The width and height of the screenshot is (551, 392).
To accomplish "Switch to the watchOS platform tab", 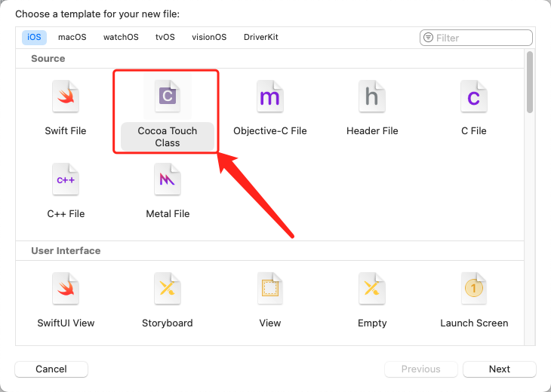I will coord(121,37).
